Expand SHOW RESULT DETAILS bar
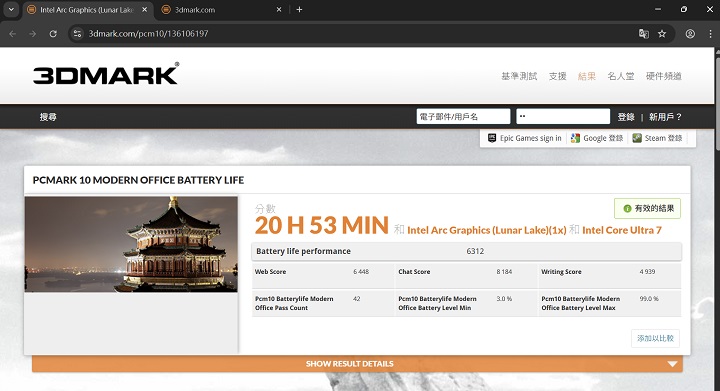 [x=357, y=364]
